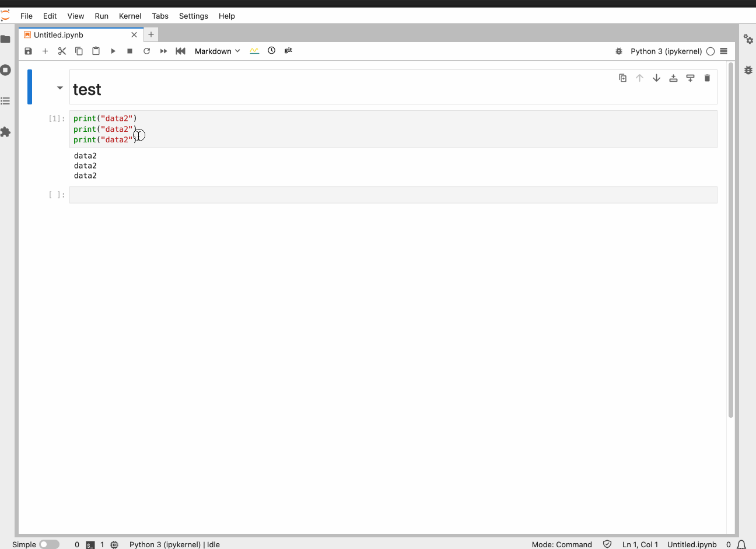Toggle Simple interface mode switch
756x549 pixels.
50,544
